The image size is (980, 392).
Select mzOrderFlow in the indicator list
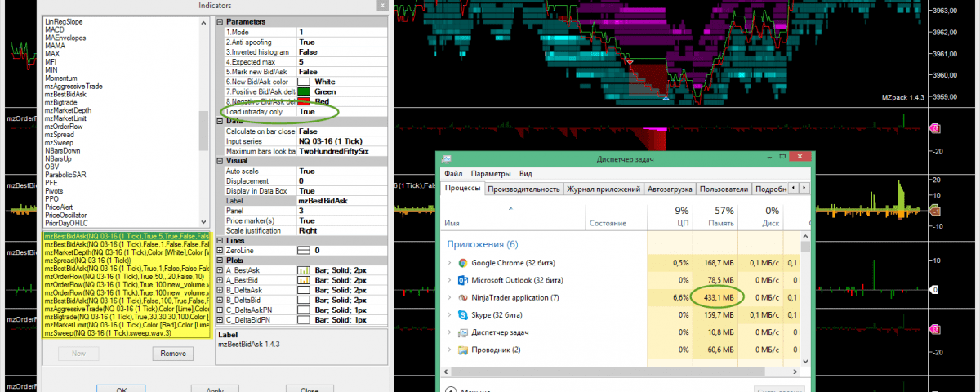62,127
